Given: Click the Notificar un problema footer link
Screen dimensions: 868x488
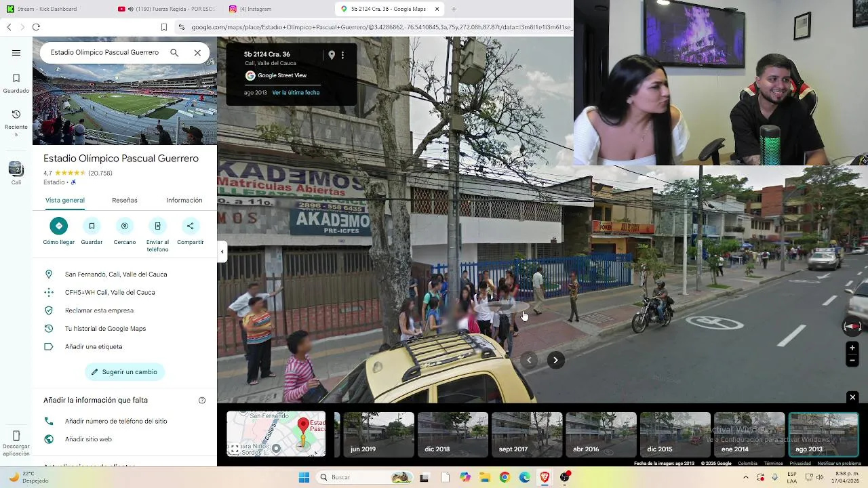Looking at the screenshot, I should (x=839, y=464).
